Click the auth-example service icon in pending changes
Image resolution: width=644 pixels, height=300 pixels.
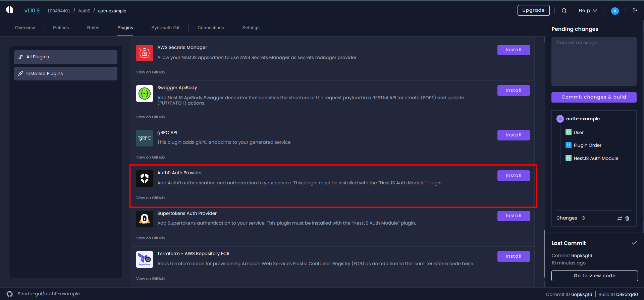560,119
